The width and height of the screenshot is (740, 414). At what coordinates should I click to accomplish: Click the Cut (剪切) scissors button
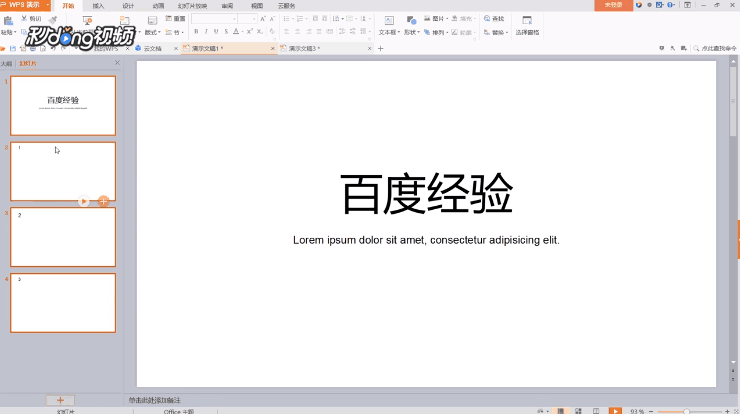click(31, 18)
